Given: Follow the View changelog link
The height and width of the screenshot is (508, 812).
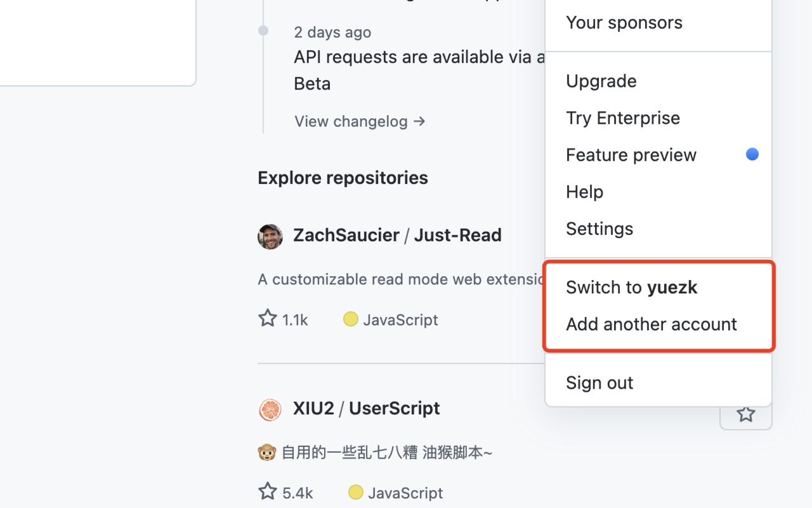Looking at the screenshot, I should pos(360,121).
